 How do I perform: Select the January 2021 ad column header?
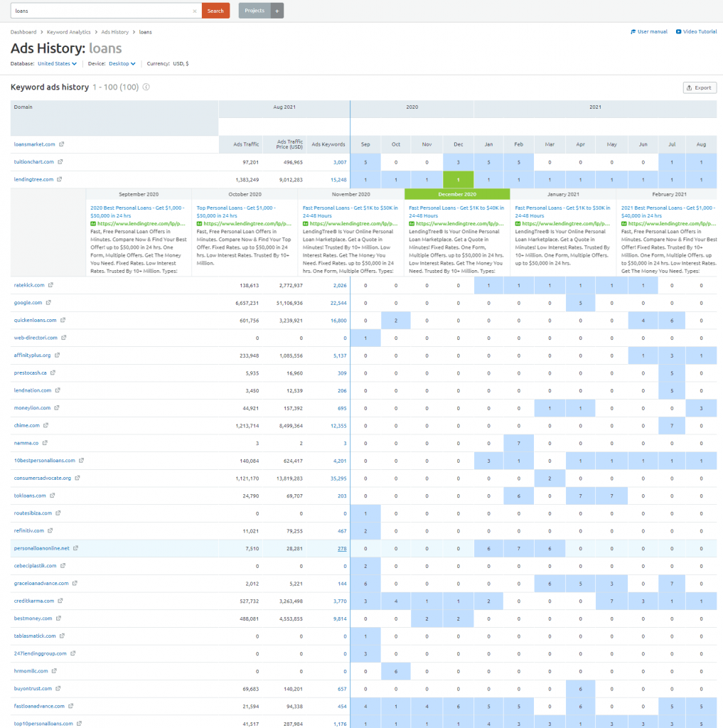coord(563,194)
